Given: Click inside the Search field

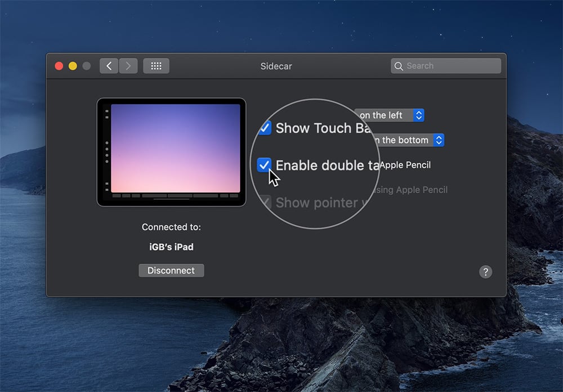Looking at the screenshot, I should tap(445, 66).
